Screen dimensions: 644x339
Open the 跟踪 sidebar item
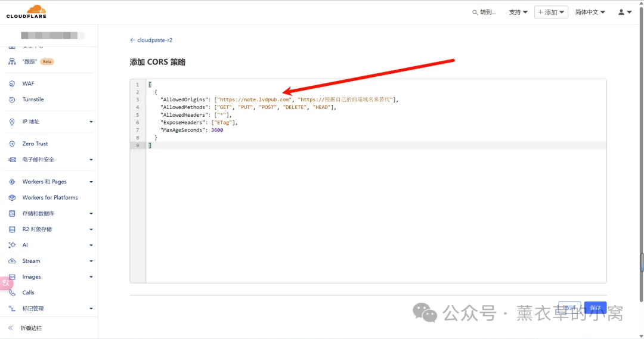tap(30, 61)
